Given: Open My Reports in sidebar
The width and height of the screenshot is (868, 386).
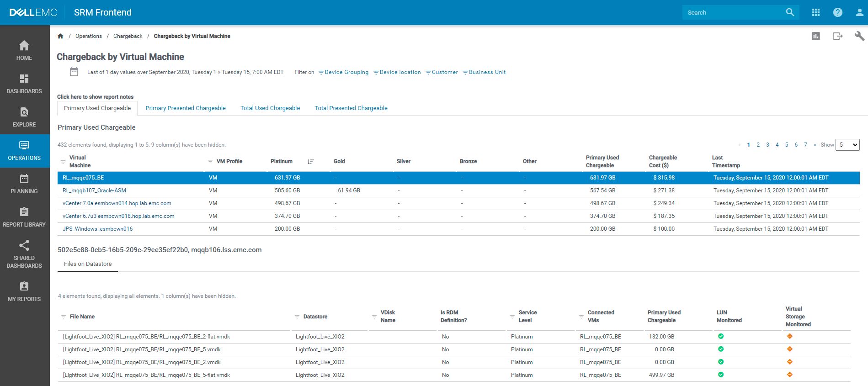Looking at the screenshot, I should pyautogui.click(x=24, y=291).
